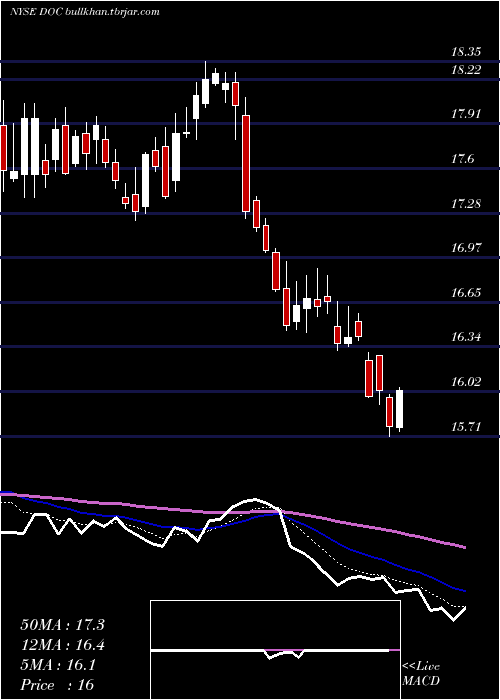Image resolution: width=500 pixels, height=700 pixels.
Task: Click the <<Live MACD label
Action: [x=421, y=674]
